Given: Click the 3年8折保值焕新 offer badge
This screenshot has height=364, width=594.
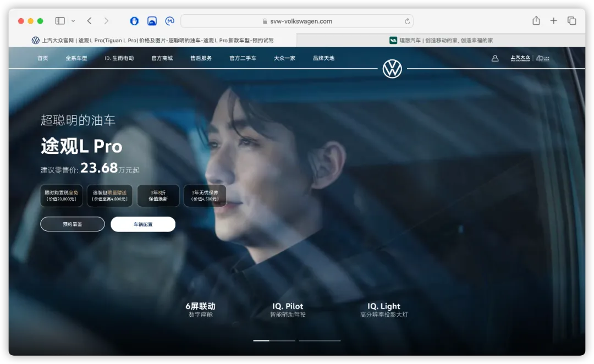Looking at the screenshot, I should [158, 196].
